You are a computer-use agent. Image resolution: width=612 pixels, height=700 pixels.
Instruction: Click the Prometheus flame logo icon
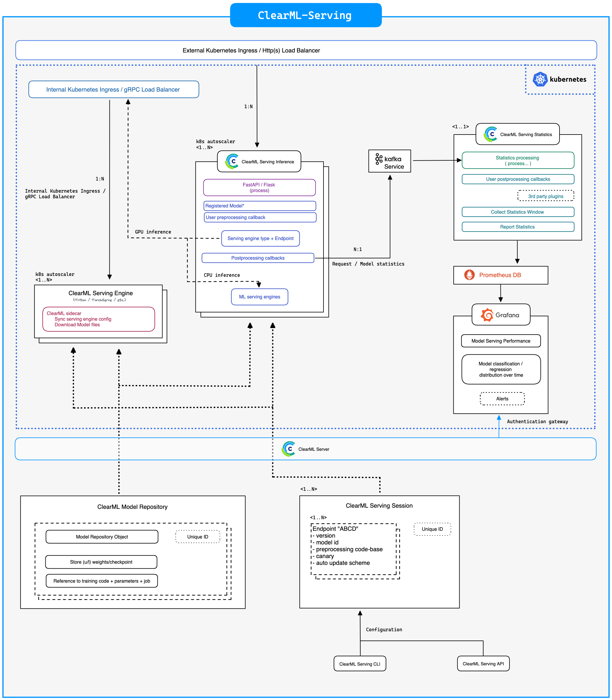(x=469, y=275)
